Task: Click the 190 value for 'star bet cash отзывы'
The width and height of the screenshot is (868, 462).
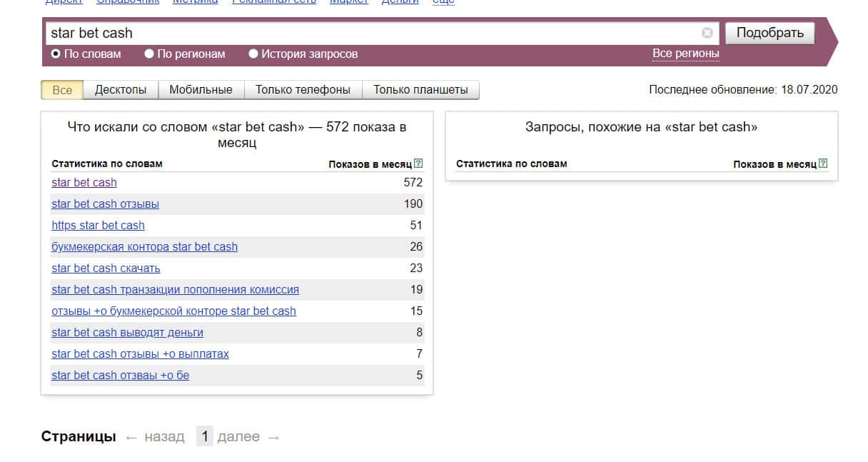Action: tap(413, 204)
